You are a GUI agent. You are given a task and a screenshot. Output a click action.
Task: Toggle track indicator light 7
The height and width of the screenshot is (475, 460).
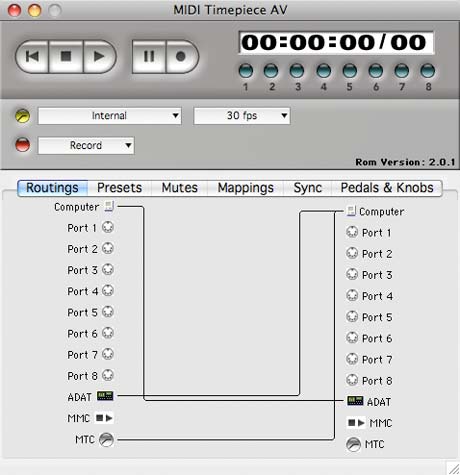coord(401,71)
